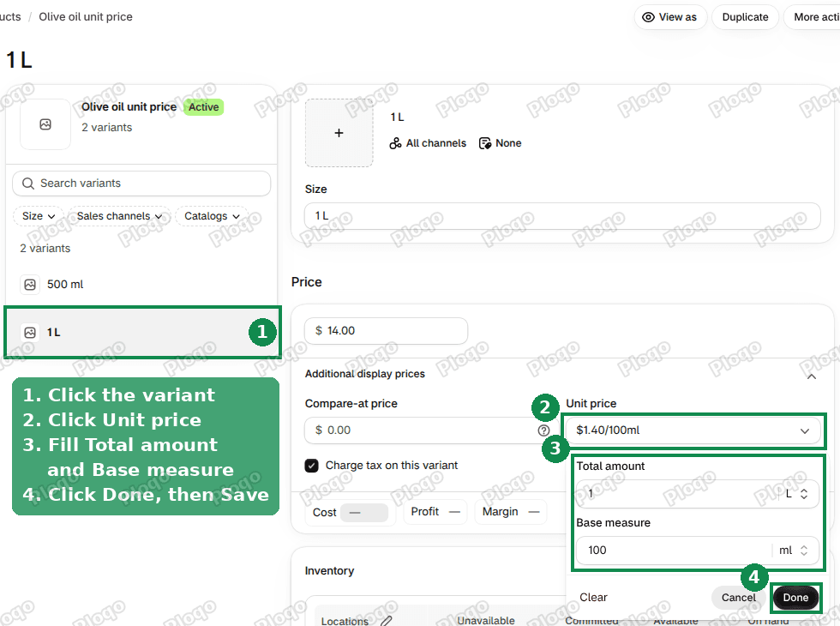This screenshot has height=626, width=840.
Task: Change the Total amount unit L selector
Action: click(796, 494)
